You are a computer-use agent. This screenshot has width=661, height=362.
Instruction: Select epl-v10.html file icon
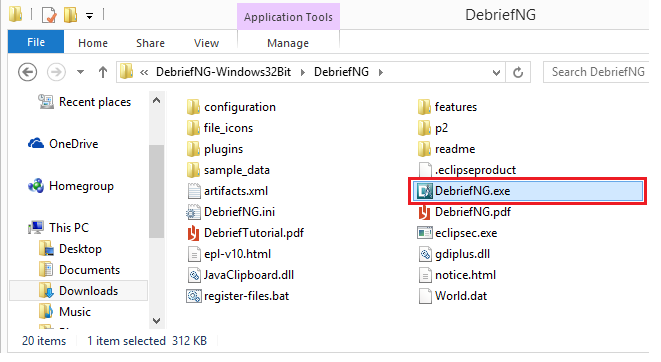click(193, 254)
